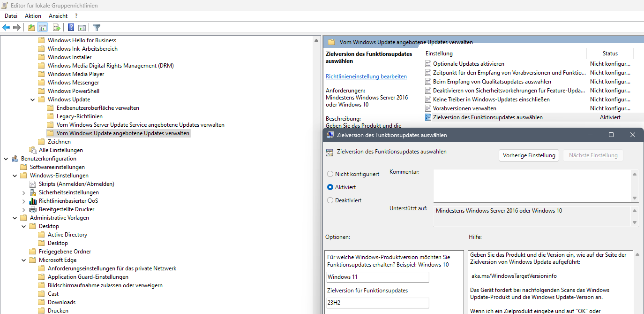
Task: Sort by the Status column header
Action: 610,54
